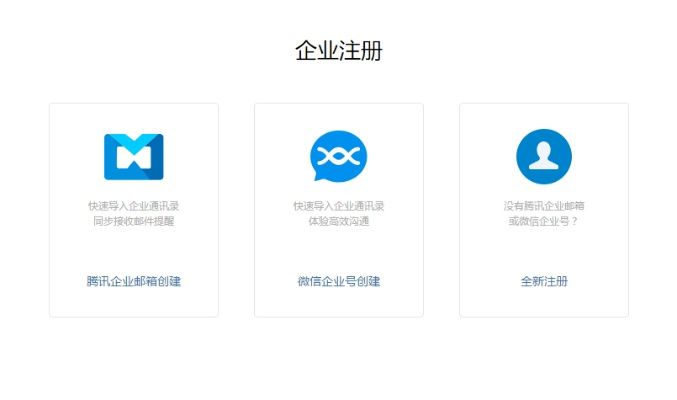Click 快速导入企业通讯录 under the mail icon
Image resolution: width=677 pixels, height=400 pixels.
(134, 206)
